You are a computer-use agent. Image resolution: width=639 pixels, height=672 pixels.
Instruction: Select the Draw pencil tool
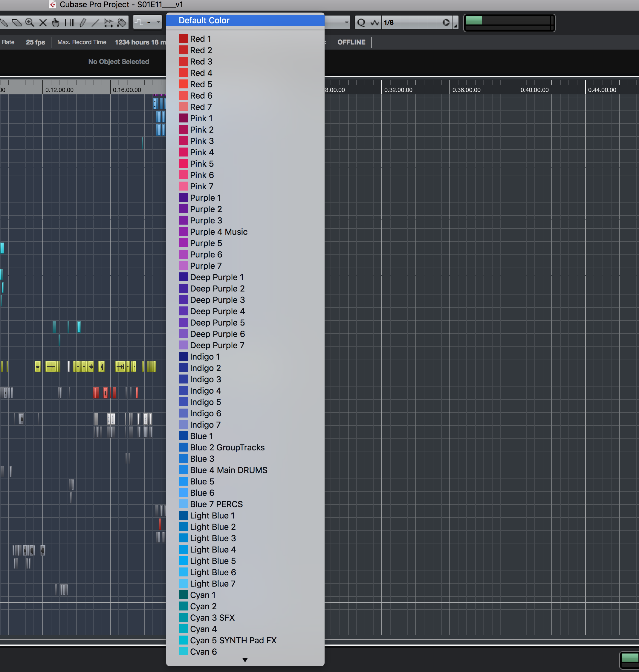83,23
